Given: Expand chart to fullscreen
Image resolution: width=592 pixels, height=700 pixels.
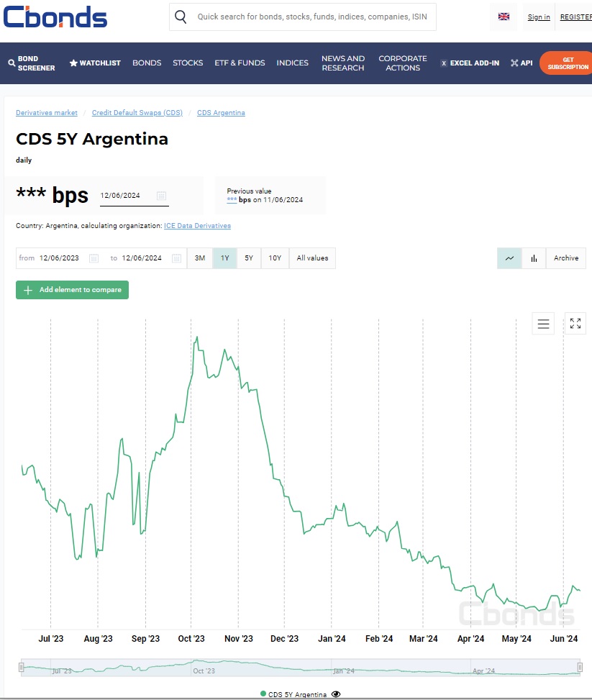Looking at the screenshot, I should (575, 323).
